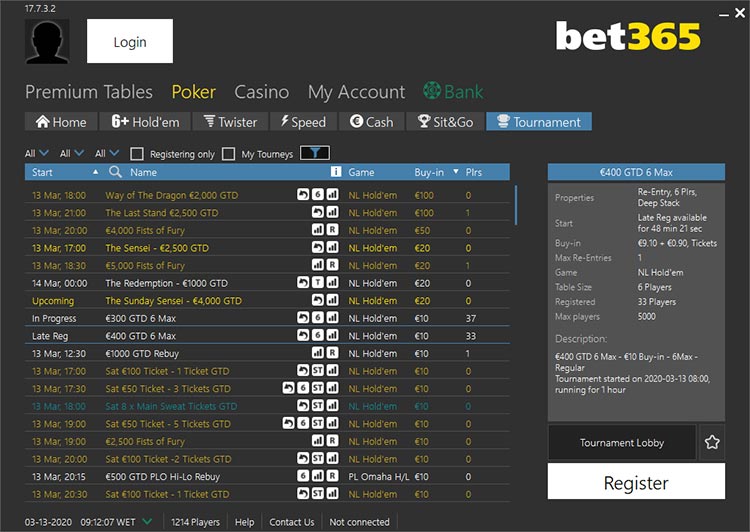
Task: Click the filter funnel icon
Action: pyautogui.click(x=315, y=153)
